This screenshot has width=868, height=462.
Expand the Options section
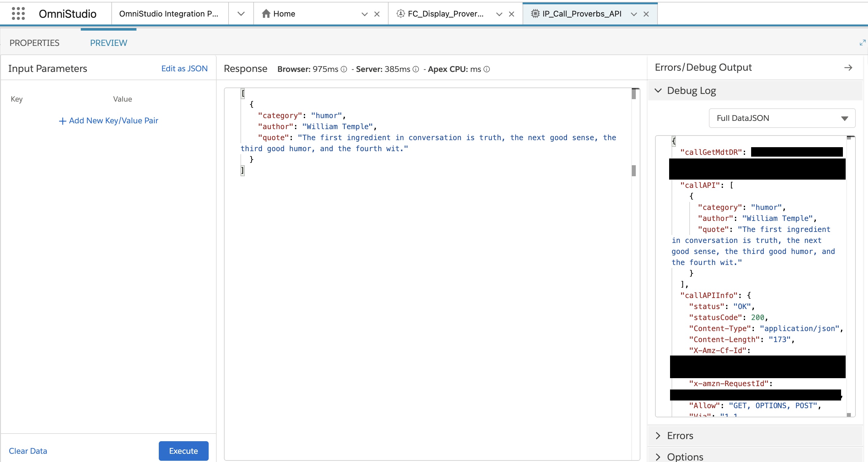coord(658,456)
